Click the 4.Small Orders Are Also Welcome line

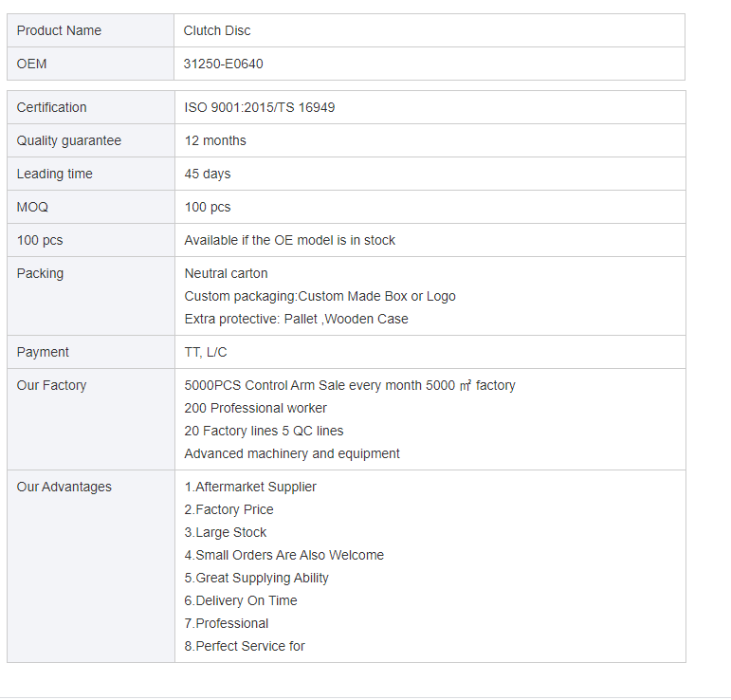(x=283, y=555)
